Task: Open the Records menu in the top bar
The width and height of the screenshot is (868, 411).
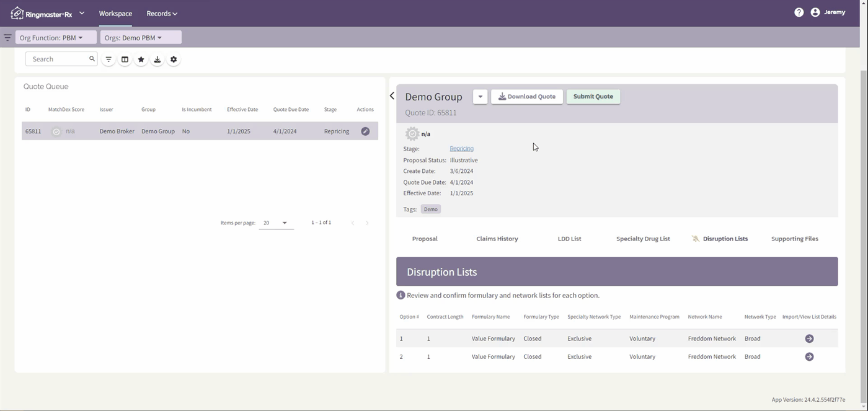Action: [x=161, y=13]
